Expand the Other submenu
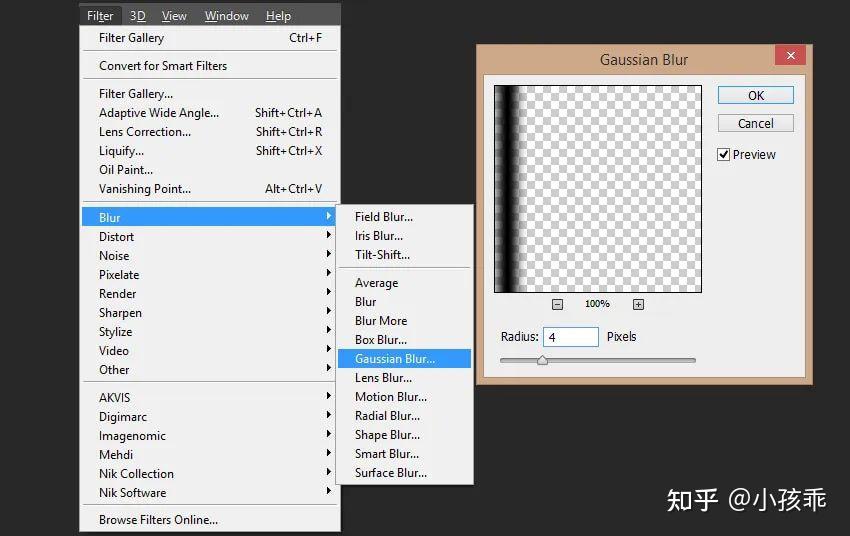Viewport: 850px width, 536px height. click(210, 369)
